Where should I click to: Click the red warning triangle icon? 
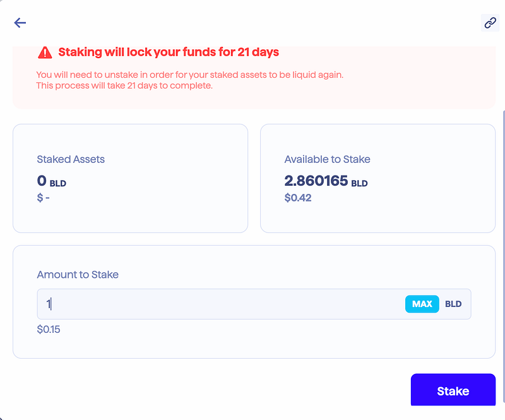[45, 52]
